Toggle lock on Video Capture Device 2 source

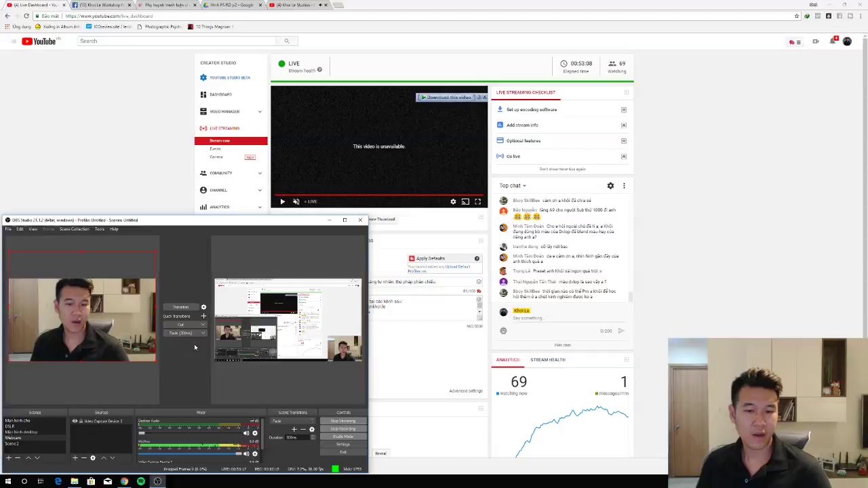(x=81, y=422)
